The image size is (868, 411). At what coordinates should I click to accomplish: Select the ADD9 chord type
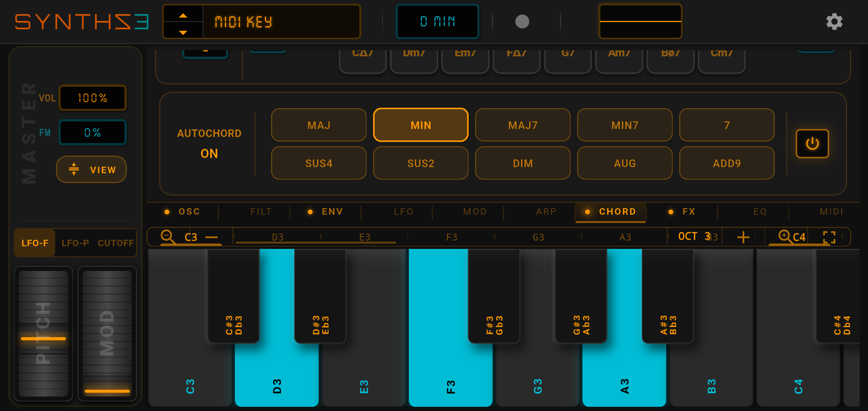[x=726, y=163]
